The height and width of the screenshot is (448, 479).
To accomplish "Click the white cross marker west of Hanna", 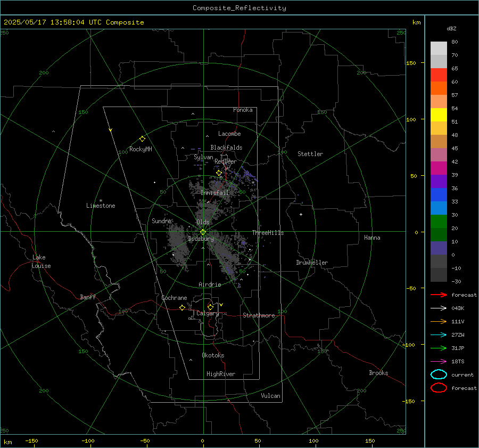I will tap(301, 214).
